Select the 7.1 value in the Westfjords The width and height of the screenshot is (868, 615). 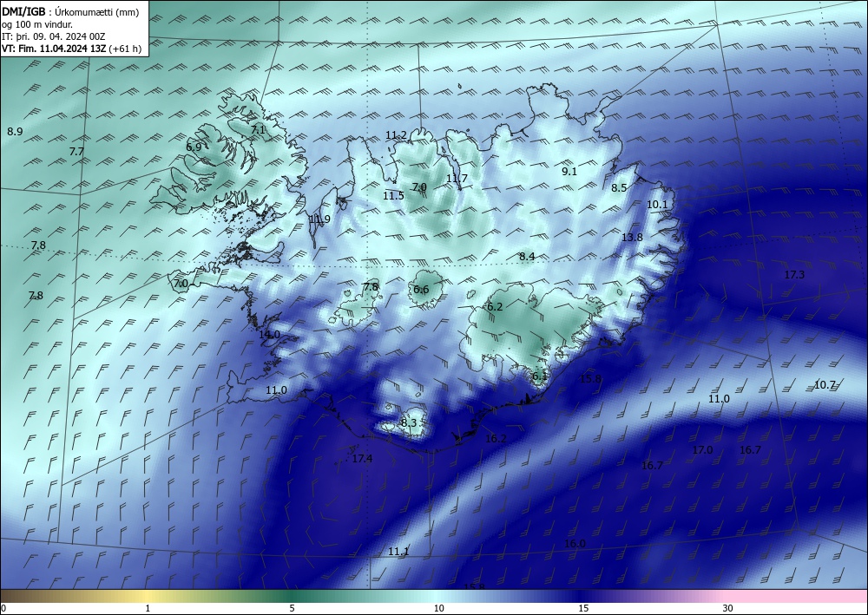coord(258,130)
